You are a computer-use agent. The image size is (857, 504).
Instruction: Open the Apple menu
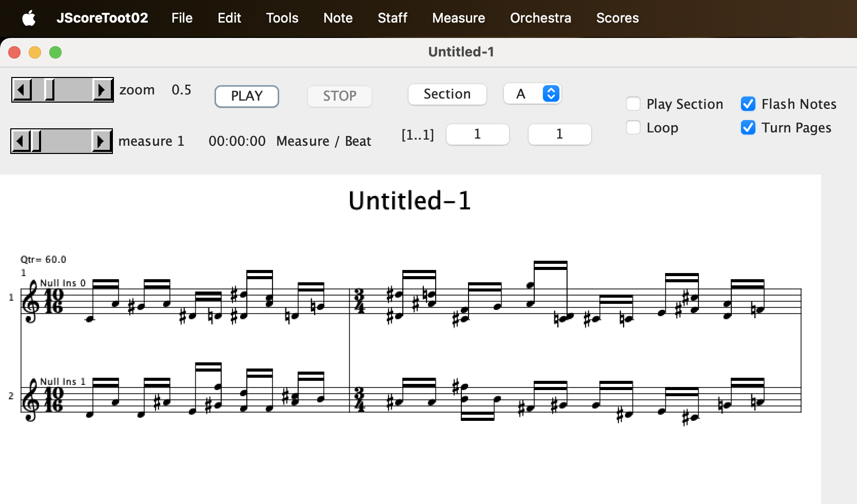29,18
